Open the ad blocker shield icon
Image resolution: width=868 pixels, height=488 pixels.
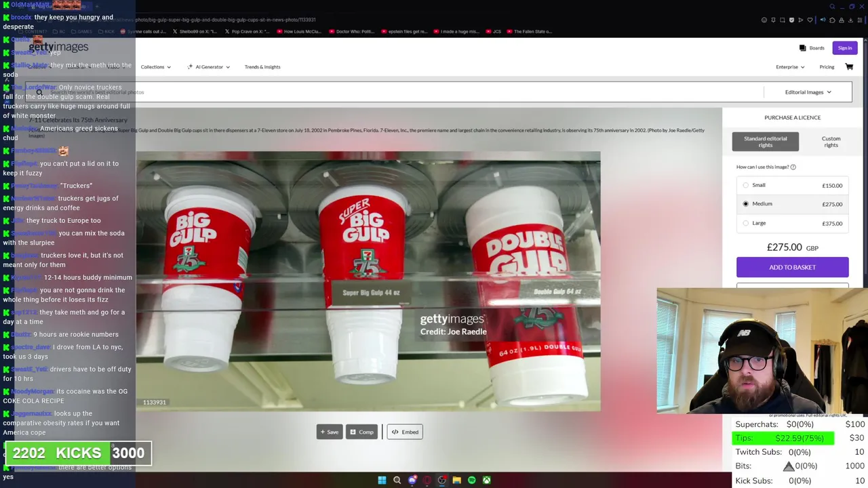pos(791,20)
